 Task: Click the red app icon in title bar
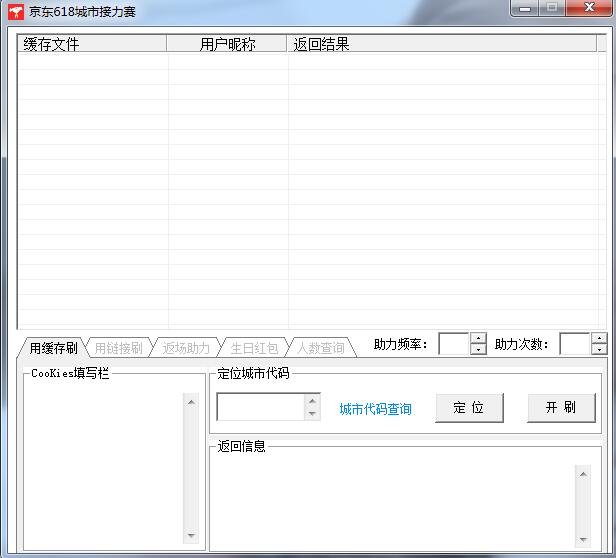[16, 12]
